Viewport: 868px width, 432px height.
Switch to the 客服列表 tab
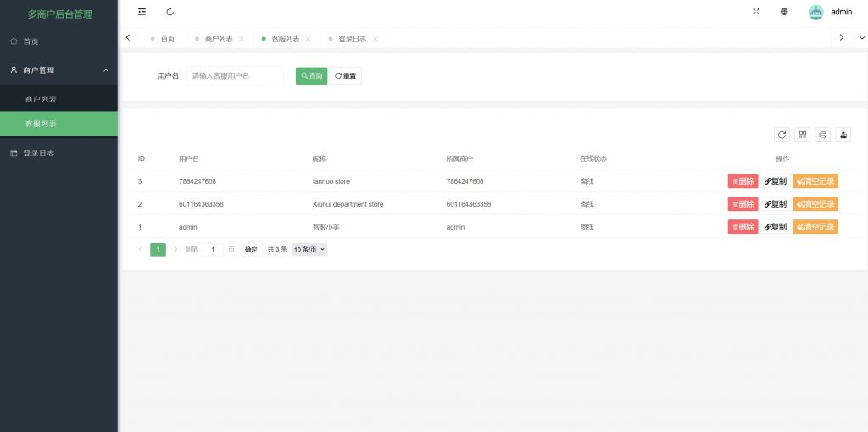coord(285,39)
